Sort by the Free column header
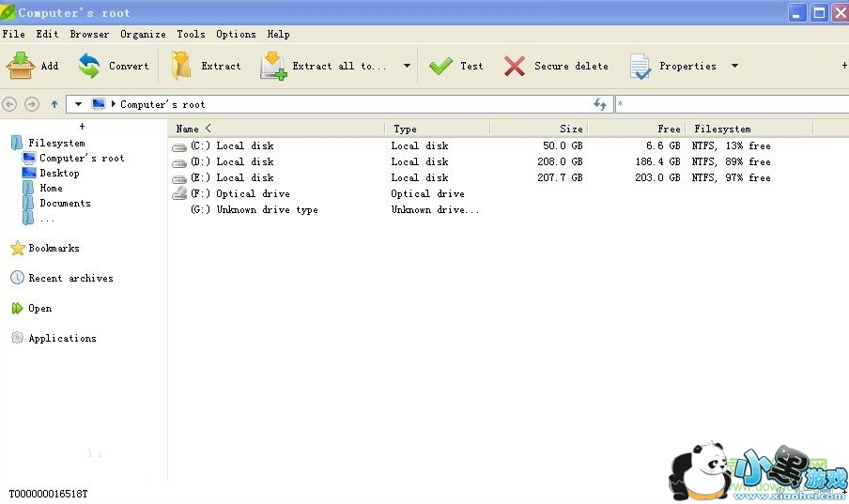Viewport: 849px width, 504px height. 637,129
